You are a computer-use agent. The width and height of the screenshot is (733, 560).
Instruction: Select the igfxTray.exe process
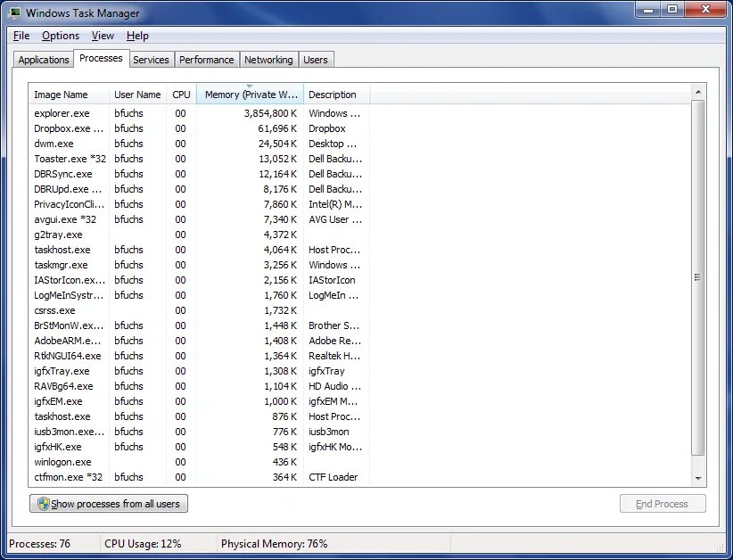[200, 371]
